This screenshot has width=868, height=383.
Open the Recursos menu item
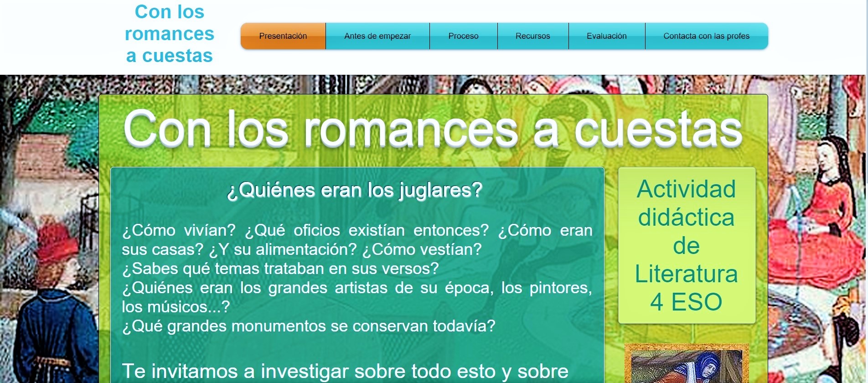533,36
